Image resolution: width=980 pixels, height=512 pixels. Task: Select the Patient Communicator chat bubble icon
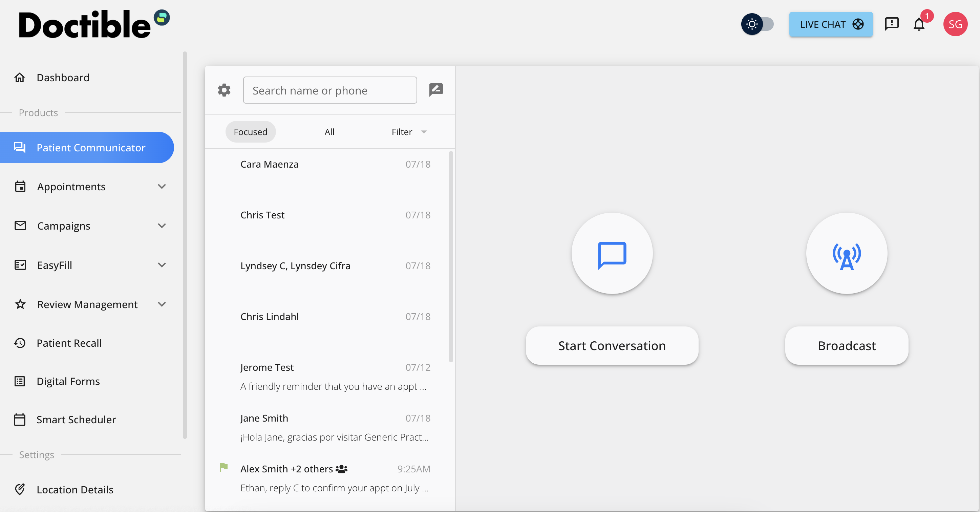pyautogui.click(x=20, y=148)
